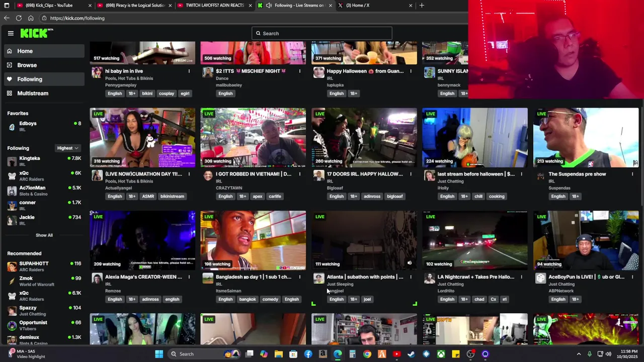
Task: Click the ItsmeSaiman channel avatar
Action: coord(208,278)
